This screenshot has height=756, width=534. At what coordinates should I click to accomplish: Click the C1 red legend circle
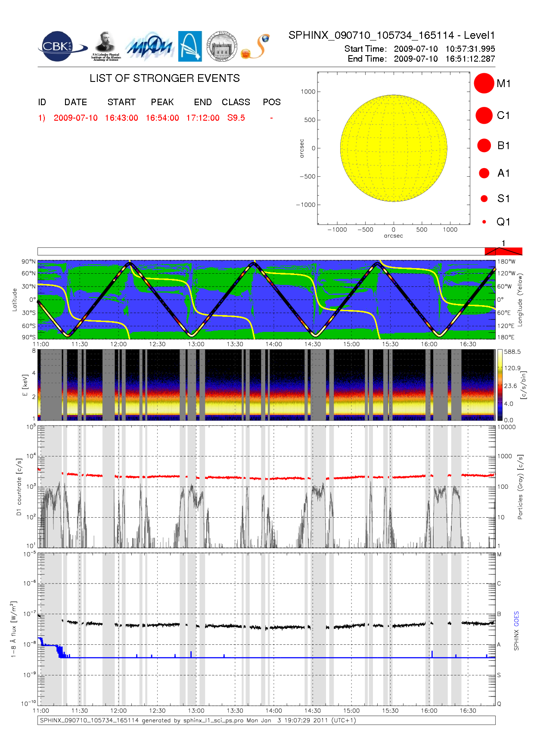click(x=484, y=116)
